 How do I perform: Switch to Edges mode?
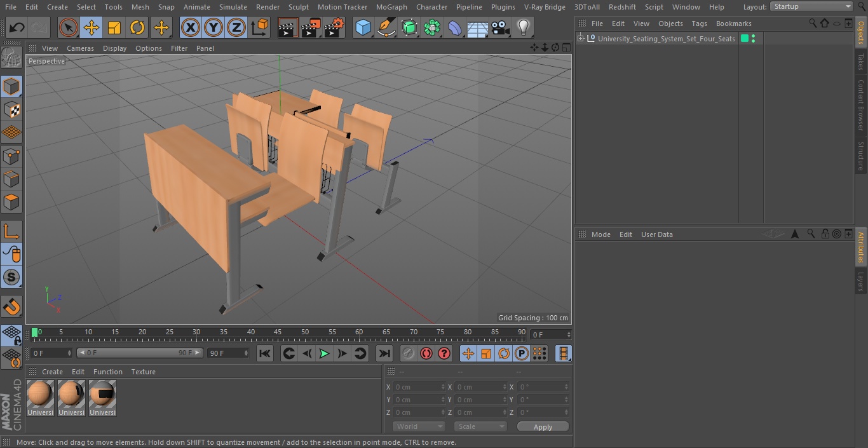[11, 179]
